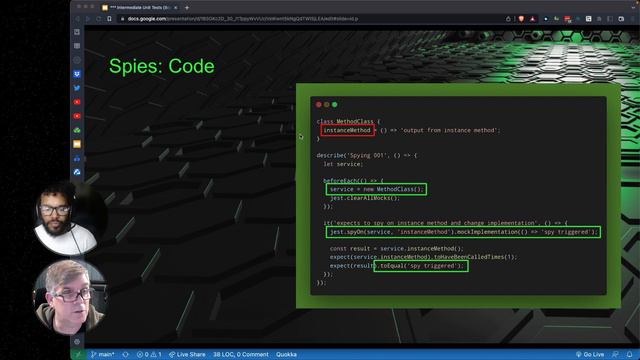Click the share icon in the address bar
Viewport: 640px width, 360px height.
click(x=508, y=19)
